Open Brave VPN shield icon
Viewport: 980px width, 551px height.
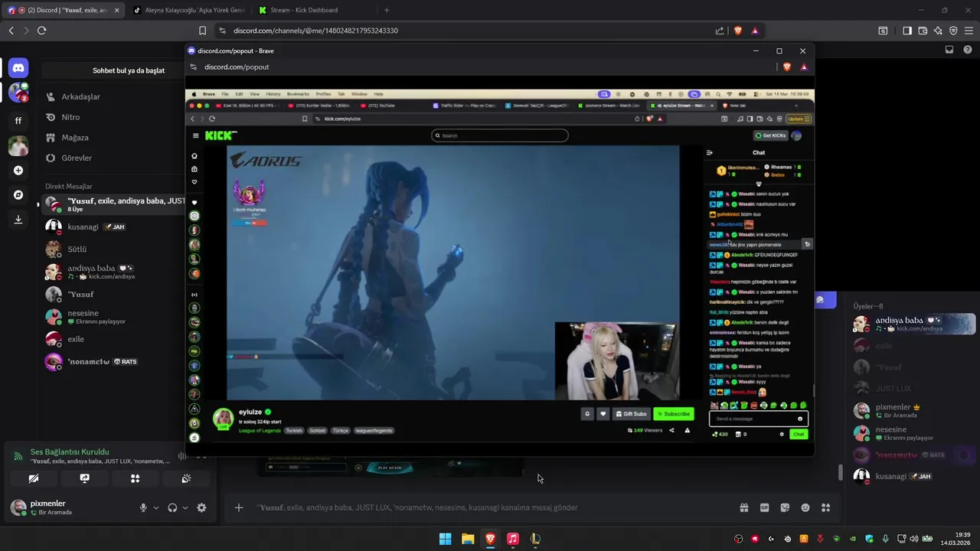pos(953,31)
